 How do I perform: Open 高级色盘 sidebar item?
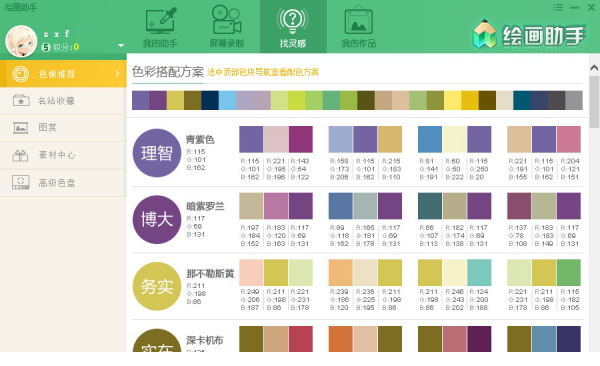click(x=63, y=183)
